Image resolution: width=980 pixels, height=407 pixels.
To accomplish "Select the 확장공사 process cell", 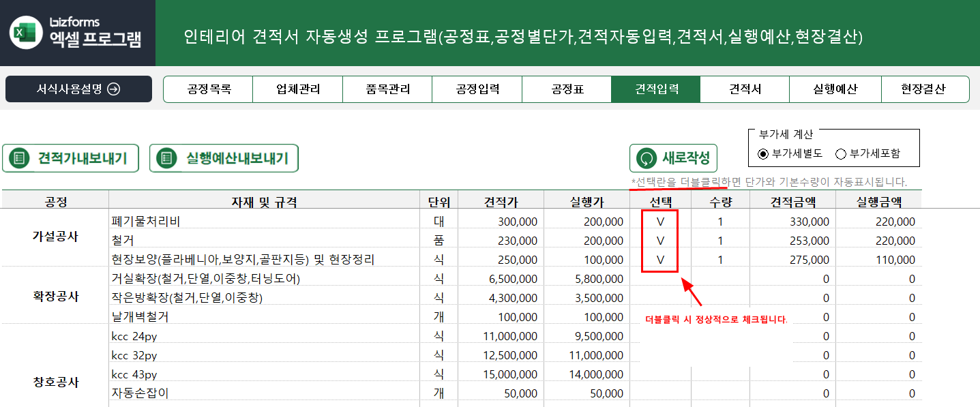I will point(55,297).
